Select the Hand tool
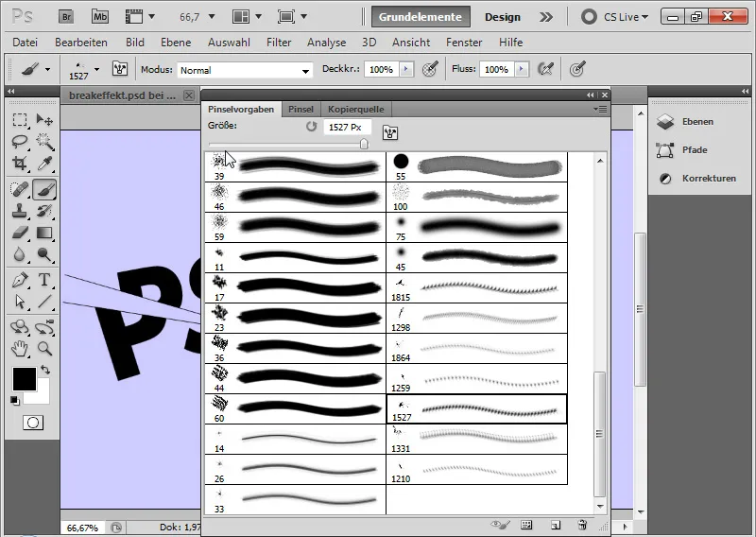The height and width of the screenshot is (537, 756). tap(20, 348)
